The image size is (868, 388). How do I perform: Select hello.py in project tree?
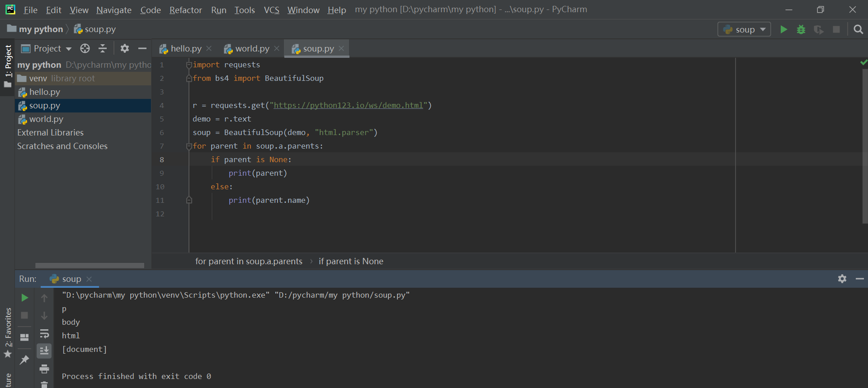point(83,92)
